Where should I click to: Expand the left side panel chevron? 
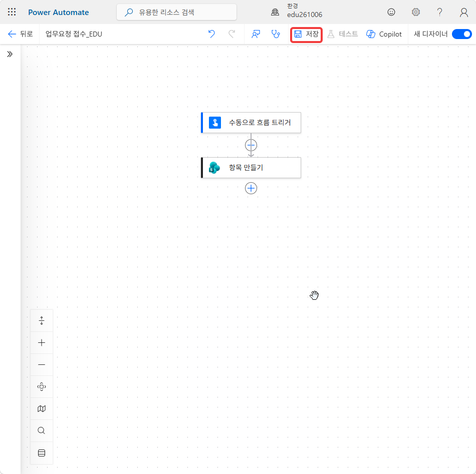pyautogui.click(x=10, y=54)
